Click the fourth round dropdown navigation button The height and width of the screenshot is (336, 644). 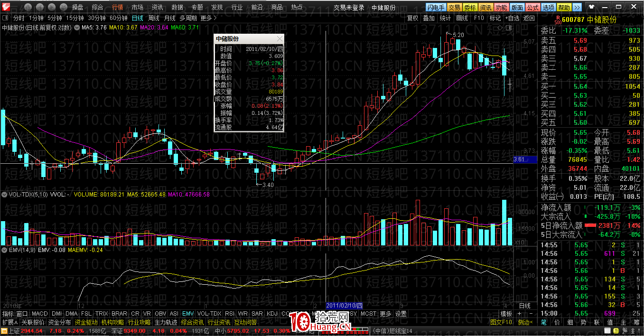tap(64, 7)
